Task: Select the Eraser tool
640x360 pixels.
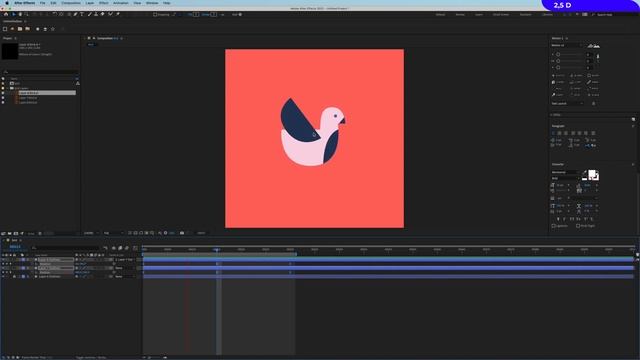Action: 102,14
